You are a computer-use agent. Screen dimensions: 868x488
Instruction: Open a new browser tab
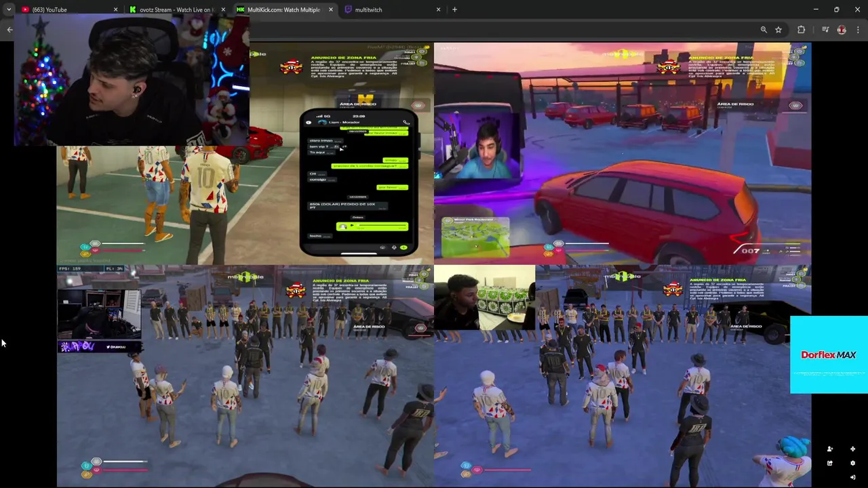454,9
